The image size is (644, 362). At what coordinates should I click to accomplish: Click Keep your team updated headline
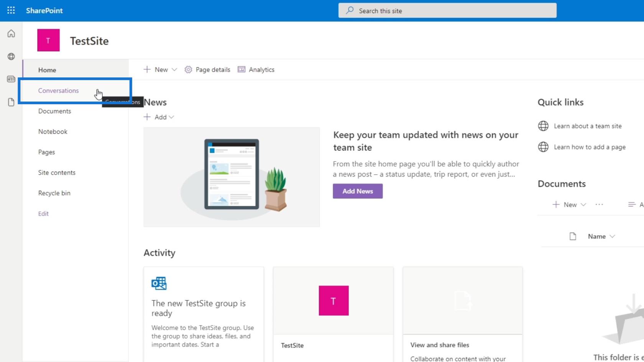[x=426, y=141]
